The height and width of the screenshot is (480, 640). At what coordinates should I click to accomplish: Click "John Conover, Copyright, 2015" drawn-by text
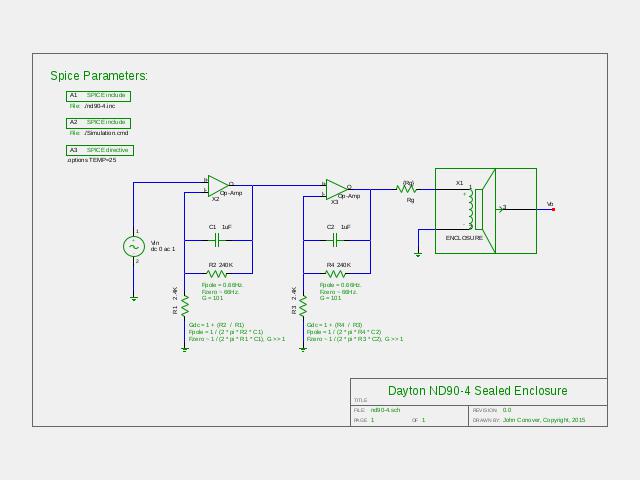pos(544,420)
